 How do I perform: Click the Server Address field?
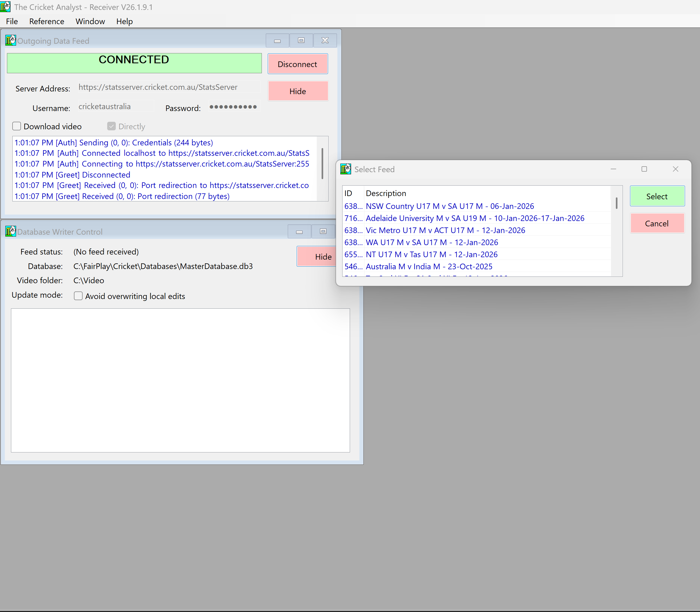pos(169,87)
